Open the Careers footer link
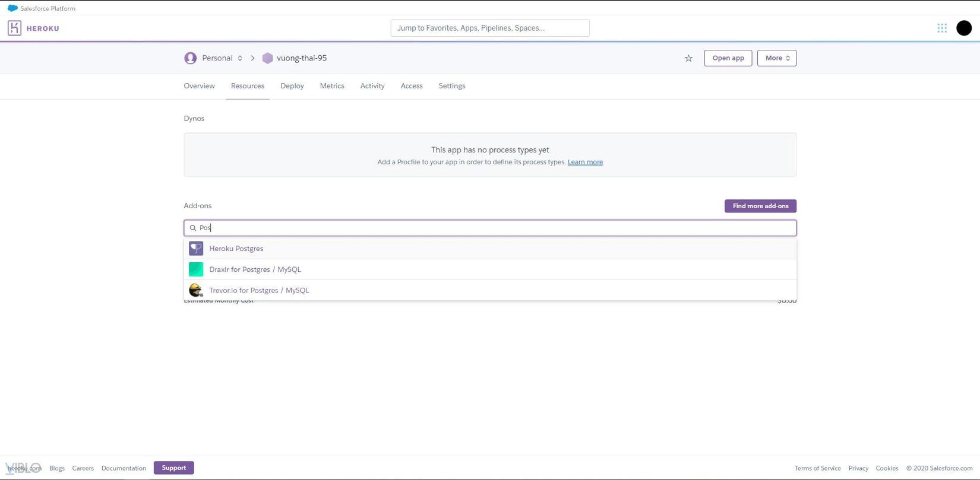This screenshot has width=980, height=480. (x=83, y=468)
